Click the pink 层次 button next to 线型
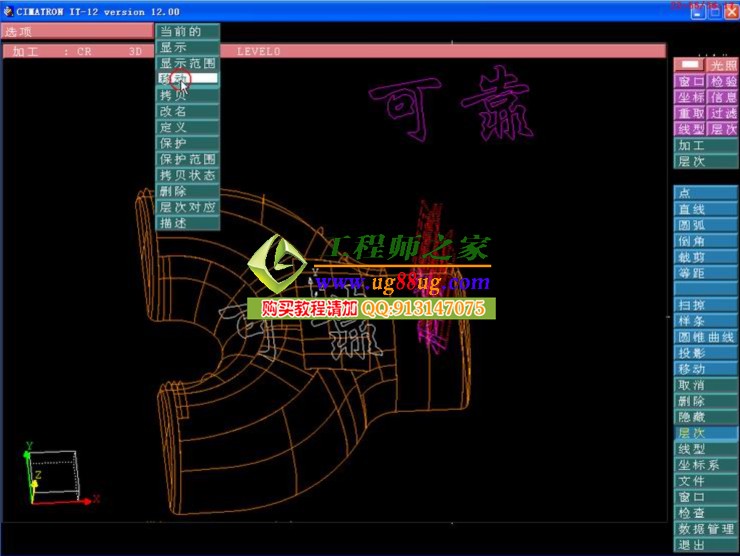 pos(723,129)
